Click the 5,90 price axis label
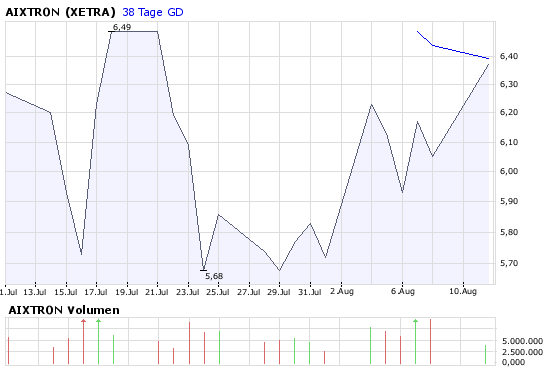This screenshot has width=545, height=370. [509, 201]
